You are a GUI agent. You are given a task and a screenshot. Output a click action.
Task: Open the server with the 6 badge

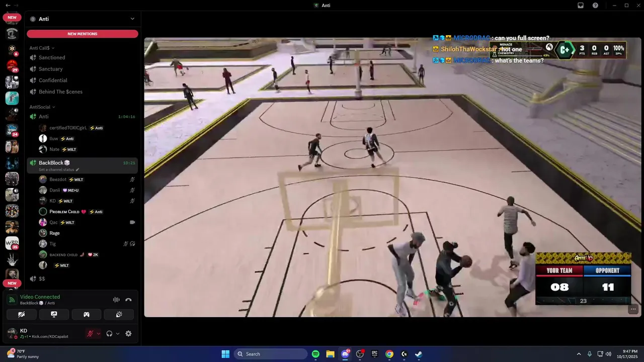[12, 49]
